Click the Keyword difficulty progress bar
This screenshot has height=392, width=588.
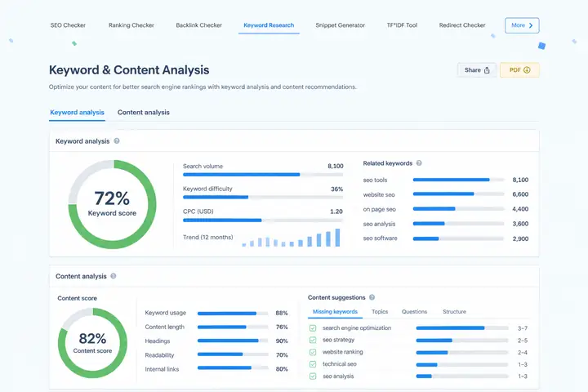[x=263, y=198]
